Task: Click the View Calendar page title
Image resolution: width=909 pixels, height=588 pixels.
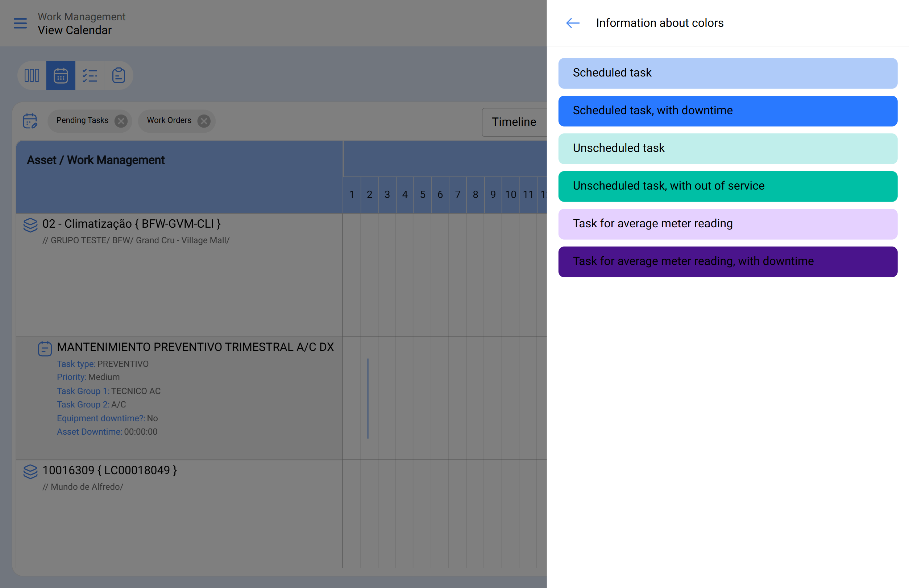Action: (74, 30)
